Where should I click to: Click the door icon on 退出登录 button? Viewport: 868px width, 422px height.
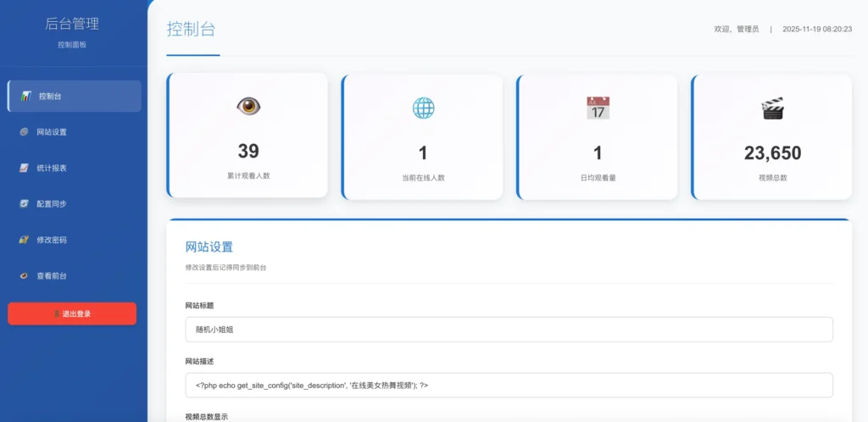tap(57, 314)
